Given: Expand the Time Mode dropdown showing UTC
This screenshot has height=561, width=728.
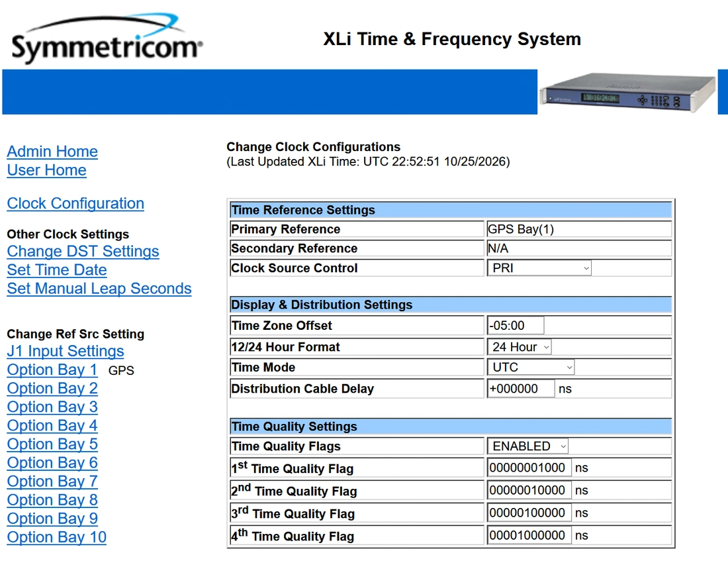Looking at the screenshot, I should click(x=531, y=367).
